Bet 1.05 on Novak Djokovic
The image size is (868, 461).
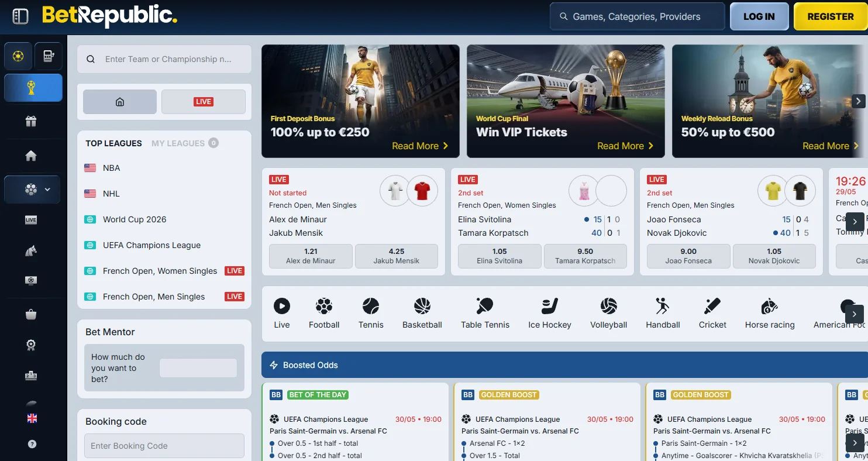click(774, 256)
